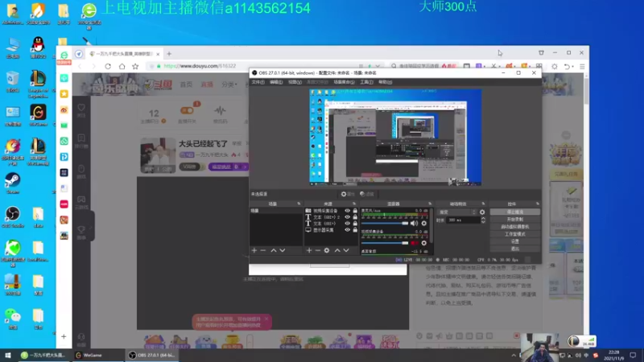
Task: Toggle visibility of display capture source
Action: pos(348,230)
